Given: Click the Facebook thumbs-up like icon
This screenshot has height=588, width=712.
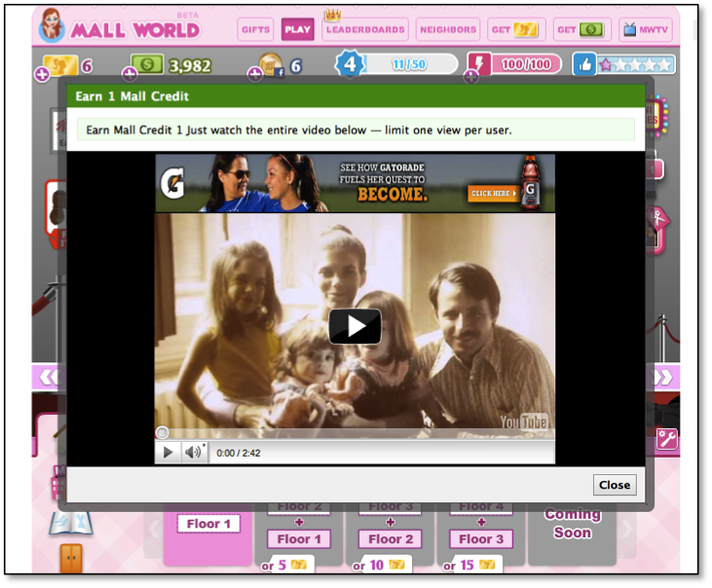Looking at the screenshot, I should [x=584, y=65].
